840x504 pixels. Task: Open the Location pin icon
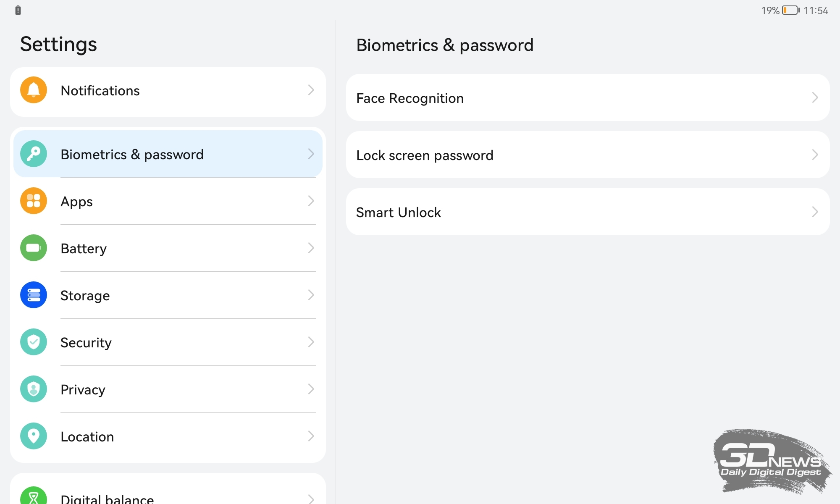point(34,436)
